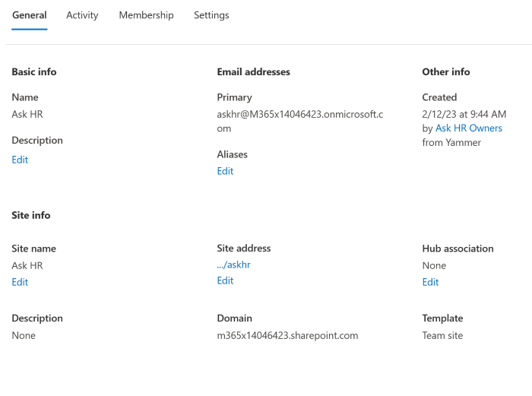Click the Email addresses heading
This screenshot has width=532, height=396.
(x=253, y=72)
